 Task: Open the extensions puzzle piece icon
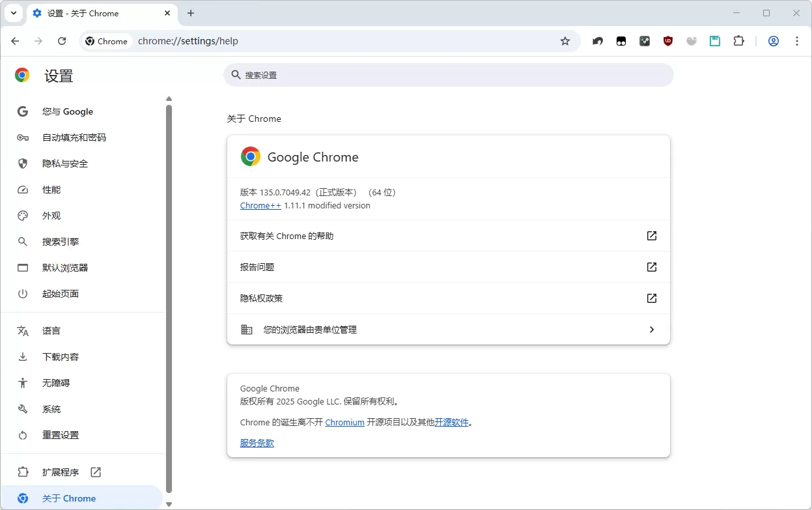pyautogui.click(x=738, y=40)
